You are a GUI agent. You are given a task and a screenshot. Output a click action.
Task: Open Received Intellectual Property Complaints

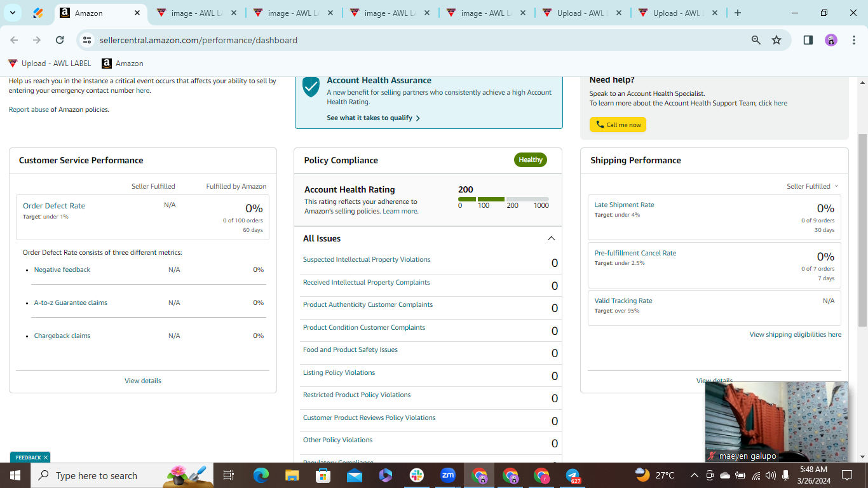tap(367, 282)
